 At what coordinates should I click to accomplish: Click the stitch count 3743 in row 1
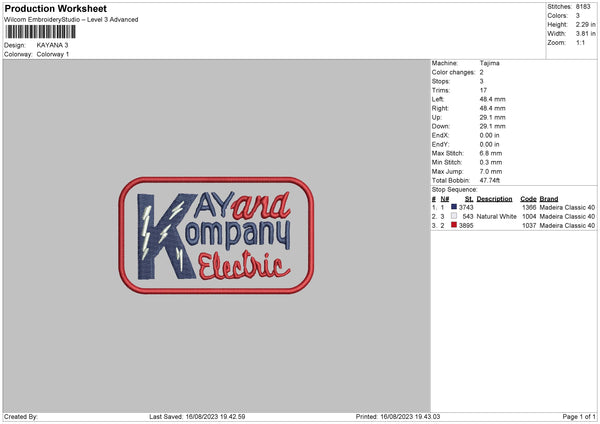click(466, 207)
